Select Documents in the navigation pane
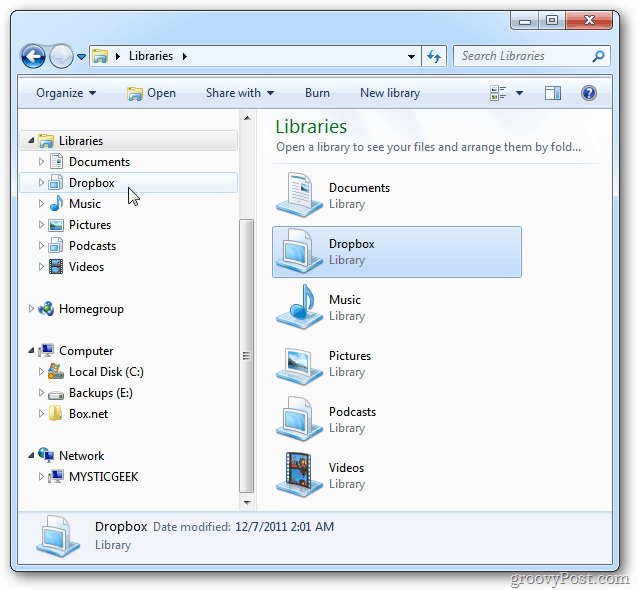The width and height of the screenshot is (638, 590). click(99, 162)
